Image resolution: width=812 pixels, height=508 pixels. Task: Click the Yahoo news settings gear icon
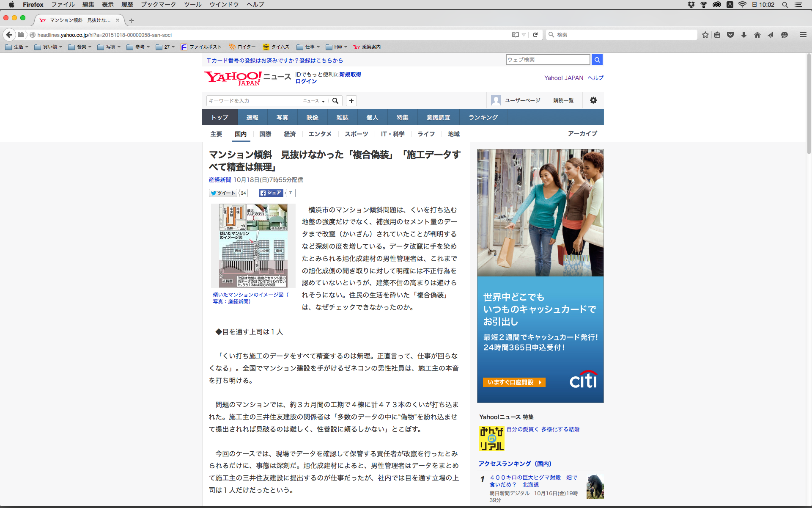593,100
